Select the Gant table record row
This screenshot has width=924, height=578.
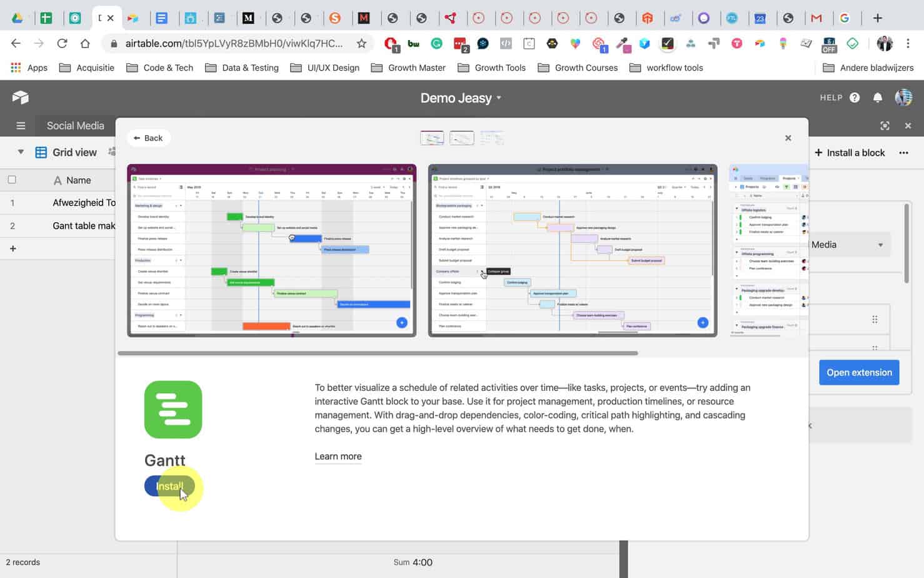coord(58,226)
